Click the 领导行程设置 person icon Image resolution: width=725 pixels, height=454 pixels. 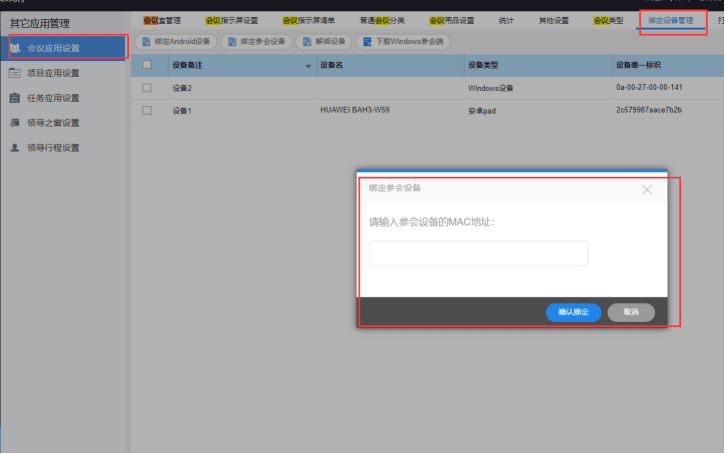15,147
